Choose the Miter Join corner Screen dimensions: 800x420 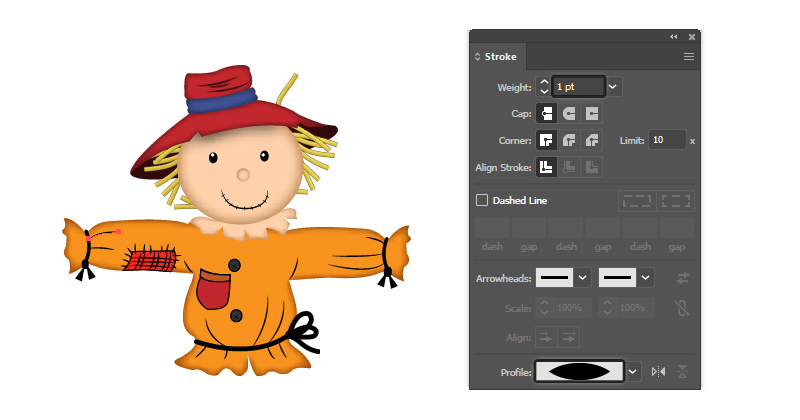547,140
